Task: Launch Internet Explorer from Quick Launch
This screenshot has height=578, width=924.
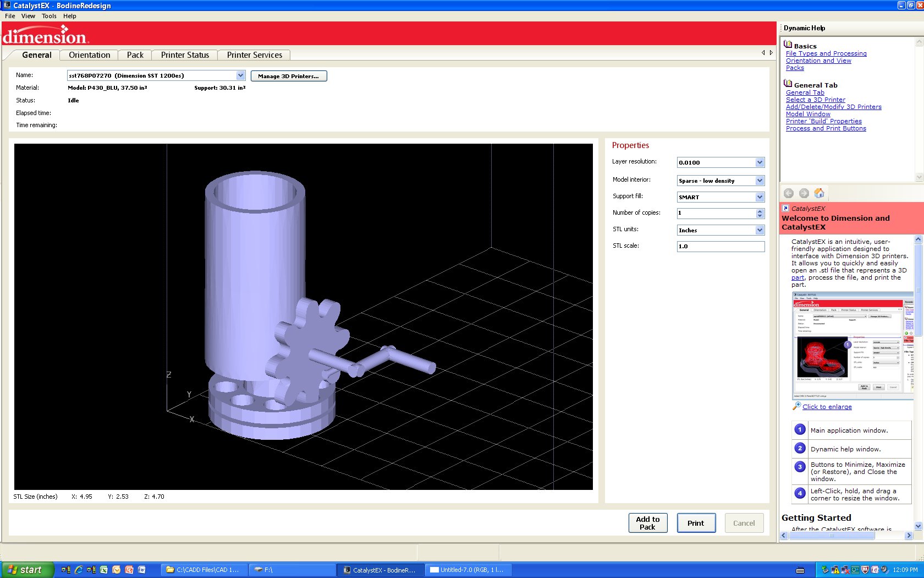Action: coord(79,570)
